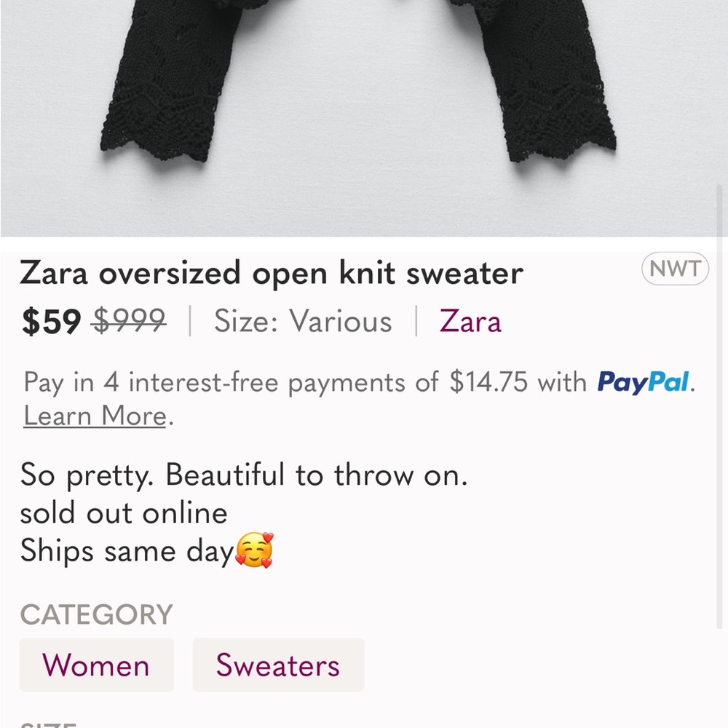Select the listing title text
Viewport: 728px width, 728px height.
(x=272, y=274)
